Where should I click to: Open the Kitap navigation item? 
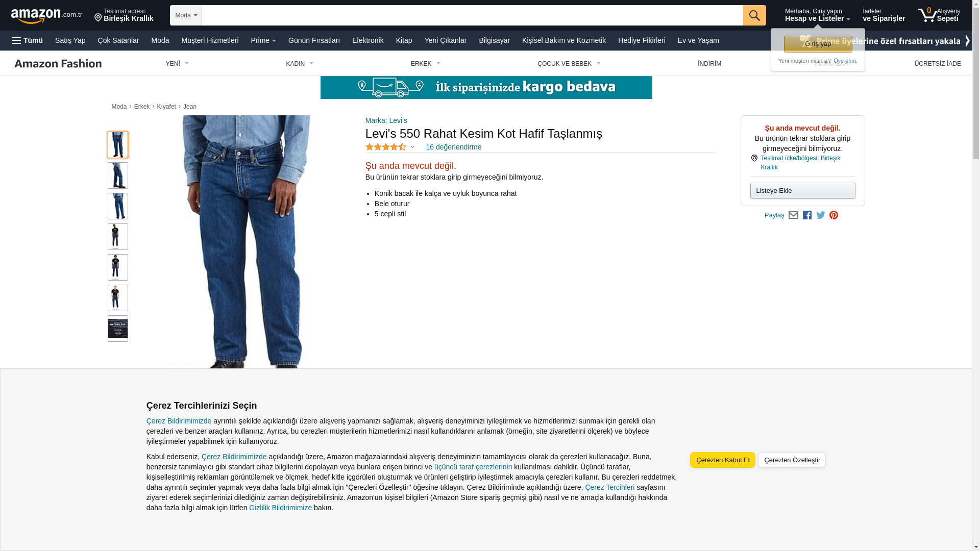[x=404, y=40]
